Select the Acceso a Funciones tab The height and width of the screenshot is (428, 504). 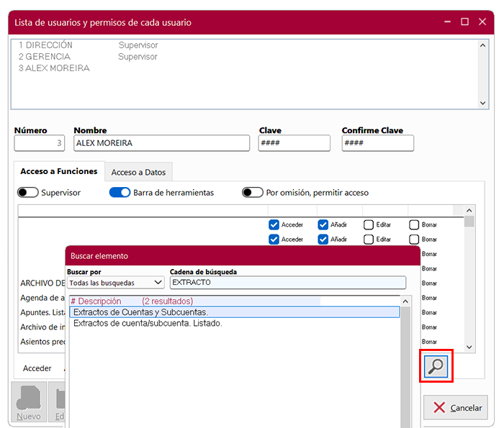(x=59, y=171)
